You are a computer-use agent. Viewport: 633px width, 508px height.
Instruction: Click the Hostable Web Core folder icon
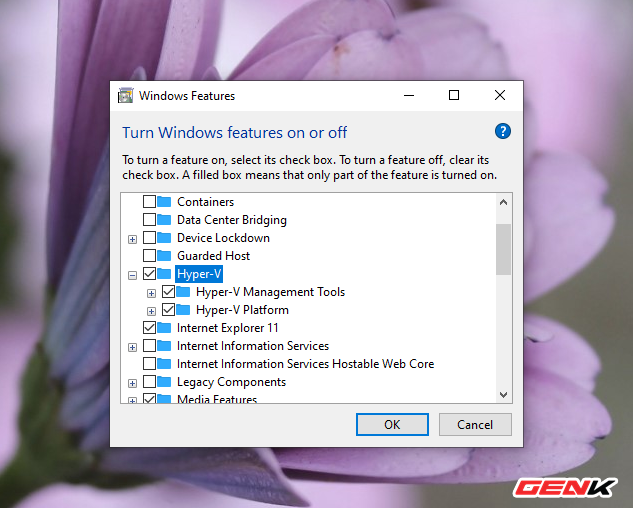pyautogui.click(x=164, y=363)
